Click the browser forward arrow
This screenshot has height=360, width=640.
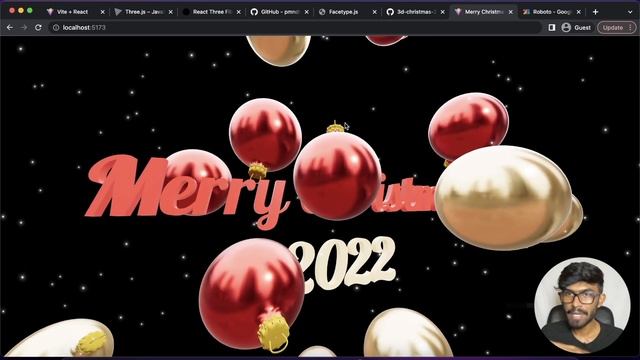[x=24, y=28]
